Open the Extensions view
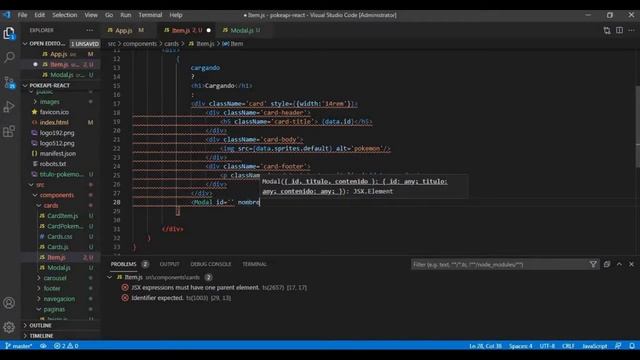The width and height of the screenshot is (640, 360). [x=9, y=131]
